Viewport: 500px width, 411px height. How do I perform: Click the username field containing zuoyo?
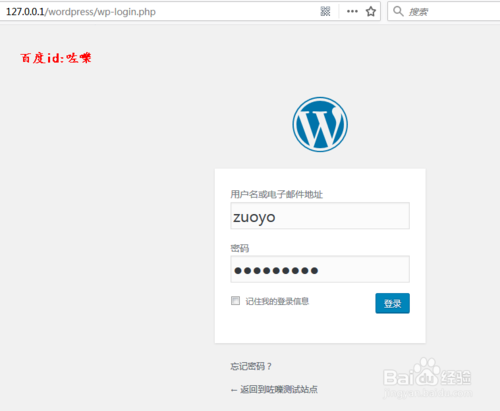click(320, 216)
